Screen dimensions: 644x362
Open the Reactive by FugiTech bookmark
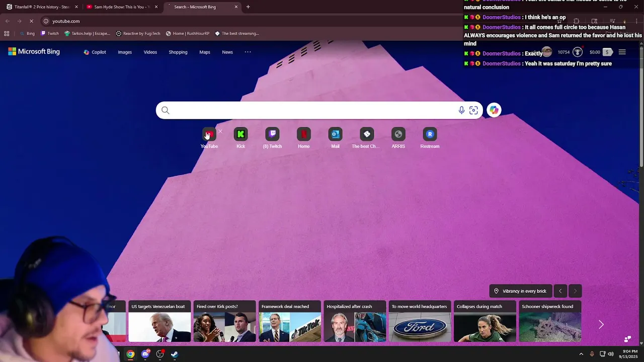point(138,34)
